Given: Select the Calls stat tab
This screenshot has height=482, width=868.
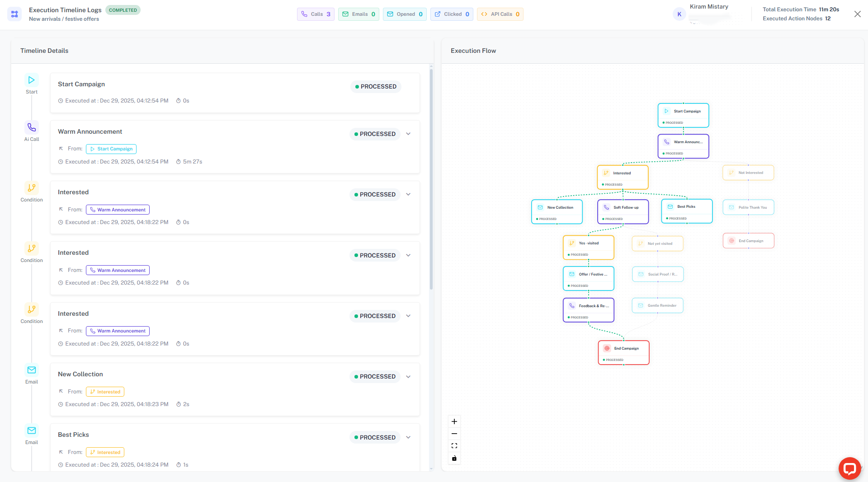Looking at the screenshot, I should 316,14.
